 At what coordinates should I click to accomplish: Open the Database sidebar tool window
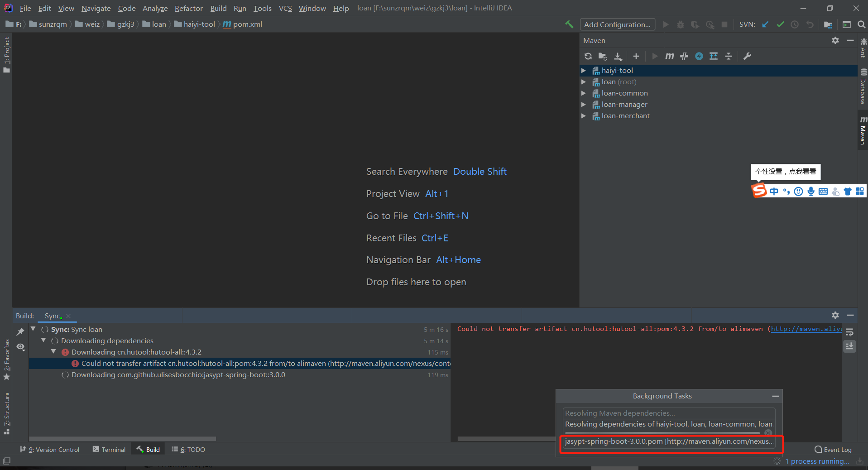[863, 86]
